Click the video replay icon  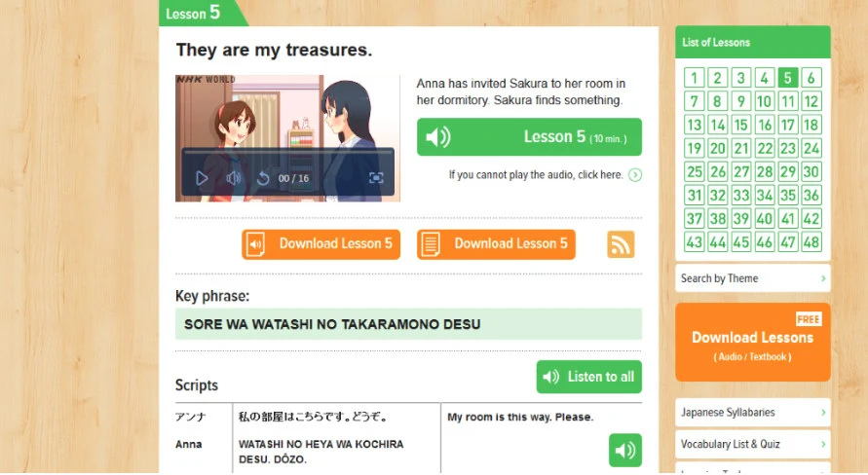tap(263, 178)
